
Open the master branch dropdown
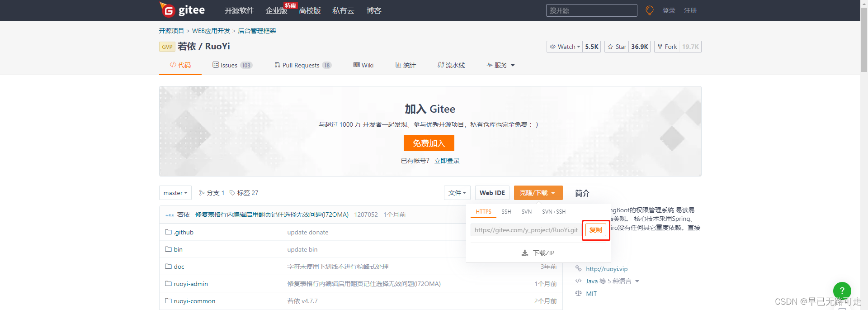(175, 193)
